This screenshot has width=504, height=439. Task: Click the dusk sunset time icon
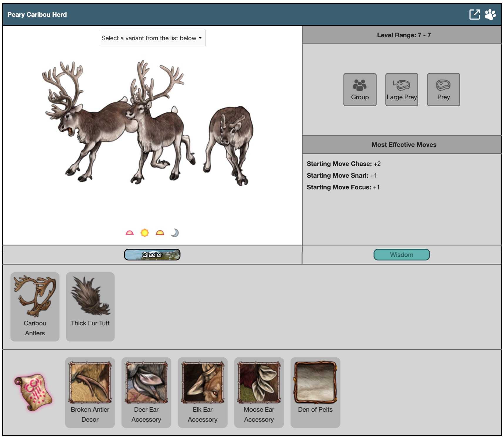click(160, 233)
